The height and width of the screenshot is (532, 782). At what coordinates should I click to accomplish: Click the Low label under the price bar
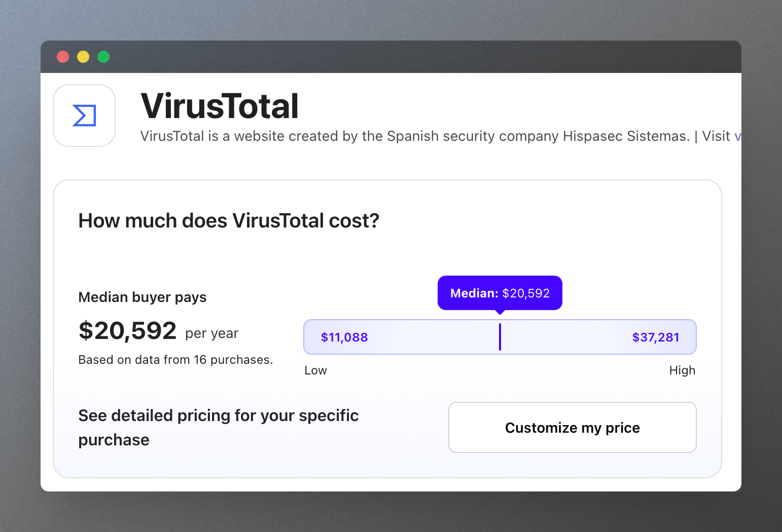315,370
